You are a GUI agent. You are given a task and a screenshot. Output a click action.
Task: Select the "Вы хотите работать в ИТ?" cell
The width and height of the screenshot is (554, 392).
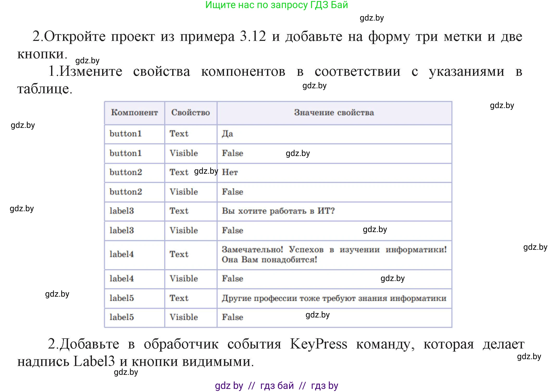[278, 211]
